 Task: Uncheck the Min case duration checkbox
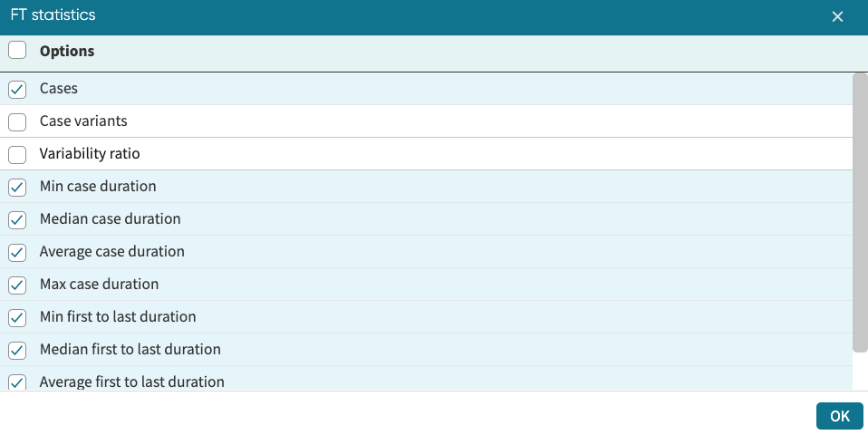point(17,187)
